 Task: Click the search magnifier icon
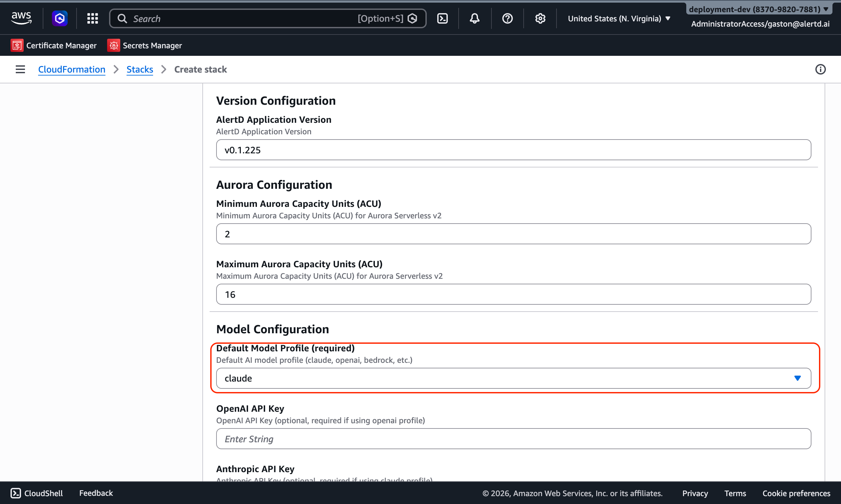pyautogui.click(x=122, y=18)
